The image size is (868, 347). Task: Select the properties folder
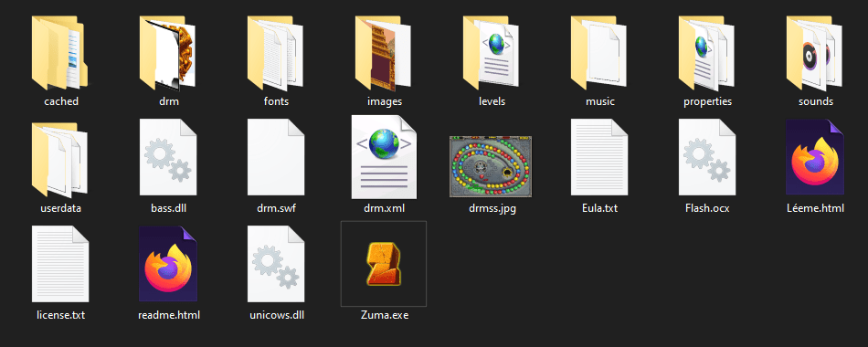coord(707,52)
